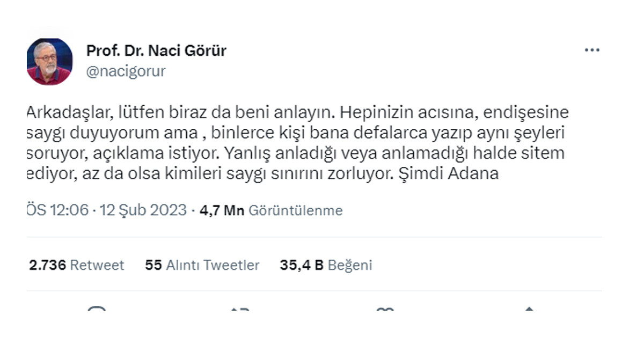Click Naci Görür's profile picture

50,61
